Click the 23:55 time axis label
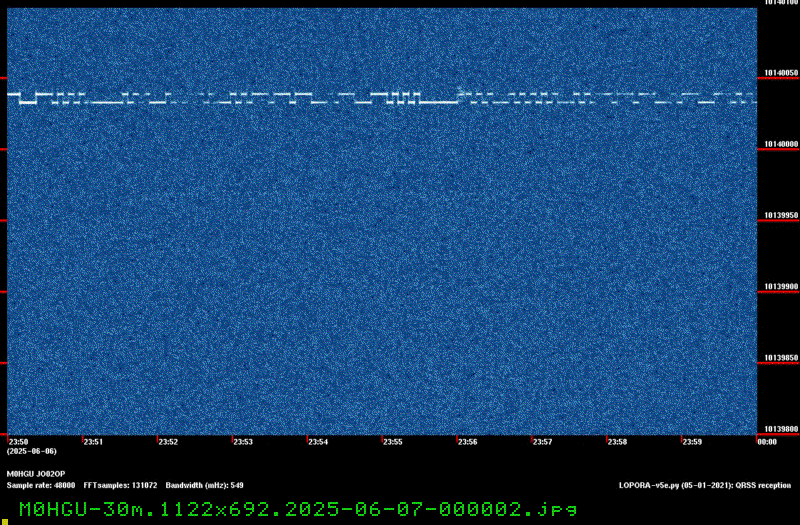The height and width of the screenshot is (525, 800). (x=393, y=442)
